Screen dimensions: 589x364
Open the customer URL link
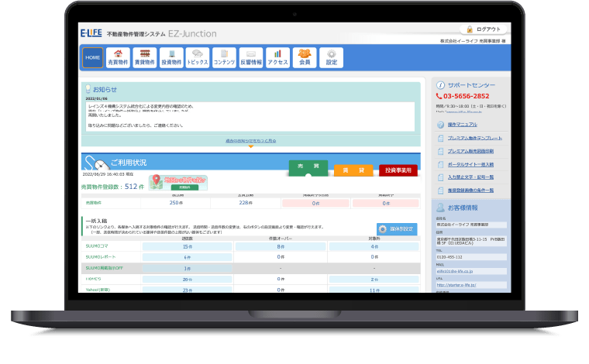pyautogui.click(x=456, y=285)
